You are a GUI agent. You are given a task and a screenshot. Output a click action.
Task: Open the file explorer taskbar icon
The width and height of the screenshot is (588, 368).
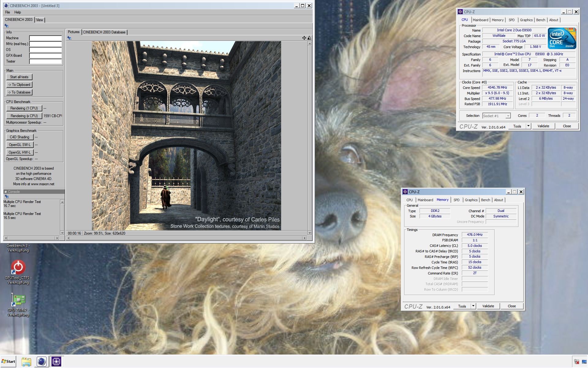click(26, 362)
